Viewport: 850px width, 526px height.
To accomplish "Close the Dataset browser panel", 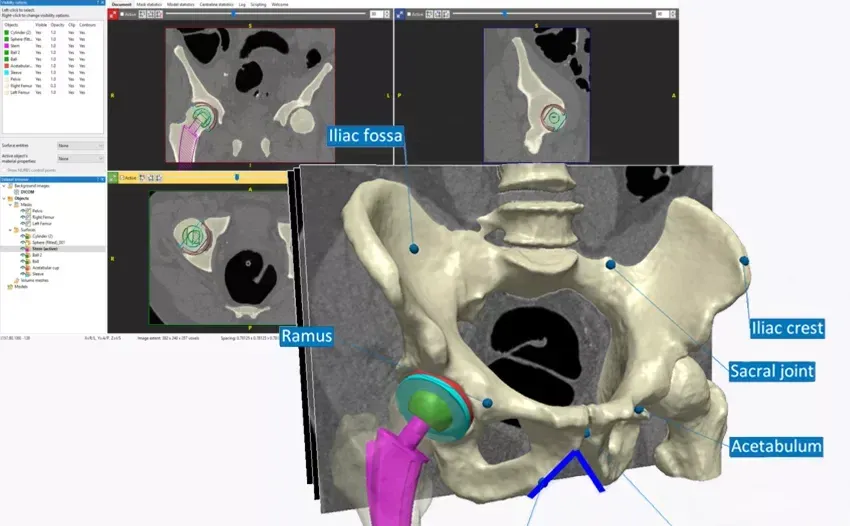I will 102,179.
